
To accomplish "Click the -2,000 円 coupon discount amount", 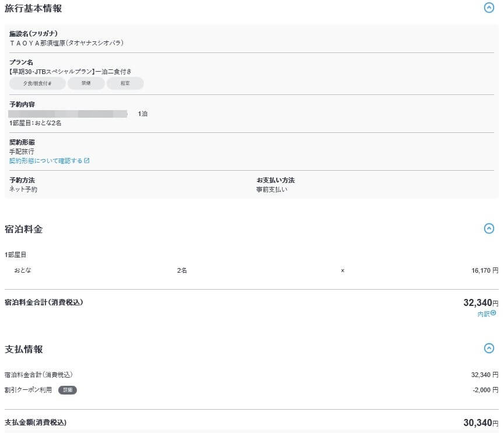I will (x=485, y=390).
